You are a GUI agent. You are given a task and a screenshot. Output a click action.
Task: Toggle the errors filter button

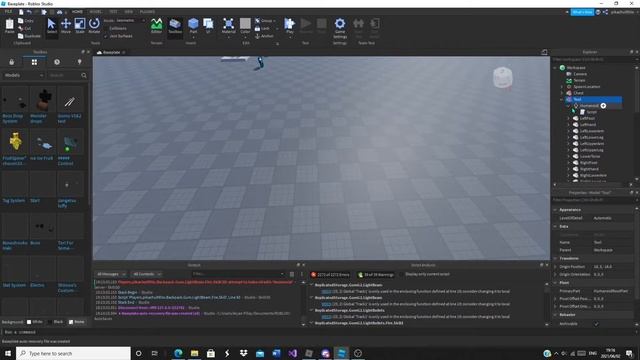[x=331, y=275]
